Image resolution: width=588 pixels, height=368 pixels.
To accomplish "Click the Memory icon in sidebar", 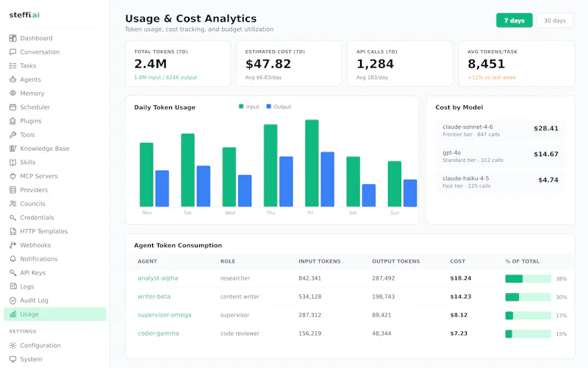I will pyautogui.click(x=12, y=93).
